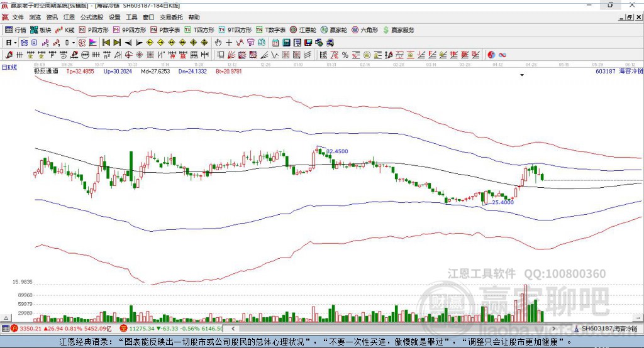This screenshot has width=644, height=348.
Task: Click the 极反通道 indicator name
Action: tap(46, 71)
